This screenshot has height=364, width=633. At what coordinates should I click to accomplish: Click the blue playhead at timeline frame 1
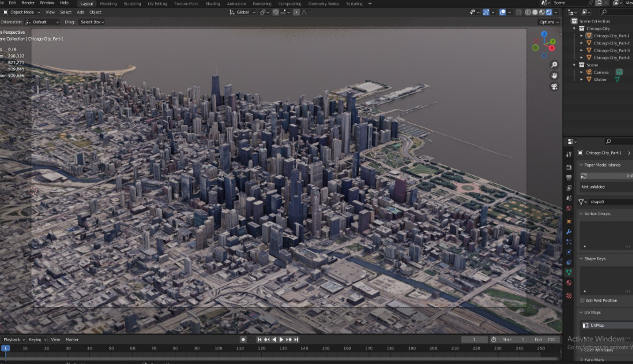[x=5, y=348]
